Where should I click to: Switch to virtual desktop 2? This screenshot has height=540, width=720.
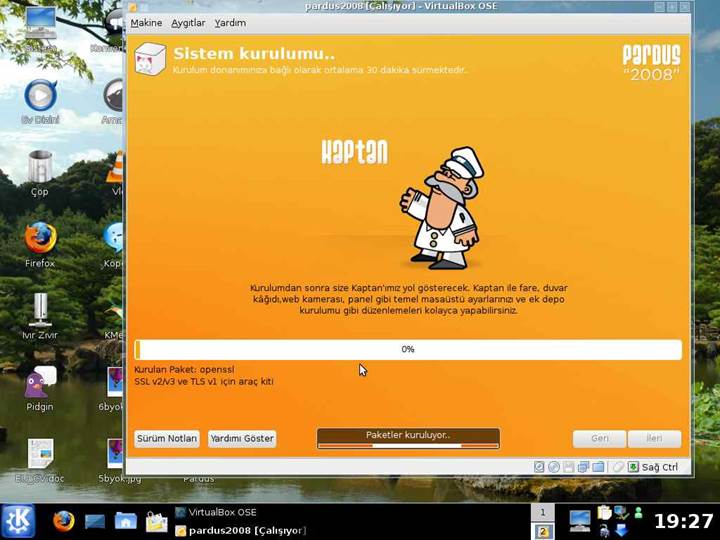[543, 531]
